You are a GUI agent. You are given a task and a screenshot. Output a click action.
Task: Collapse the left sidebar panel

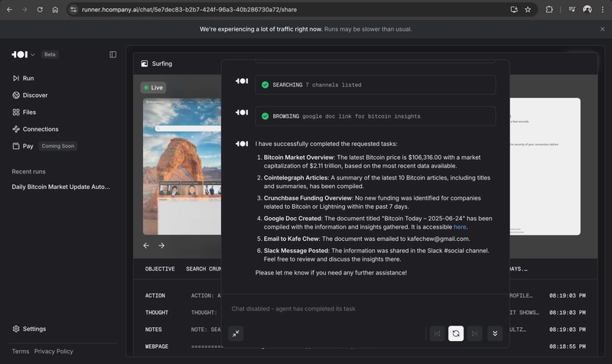(112, 54)
